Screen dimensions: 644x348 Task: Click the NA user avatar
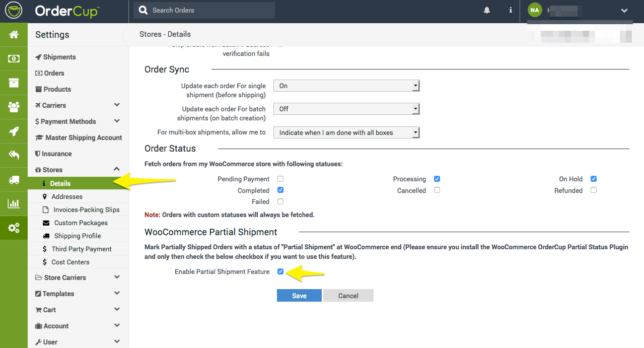point(535,10)
